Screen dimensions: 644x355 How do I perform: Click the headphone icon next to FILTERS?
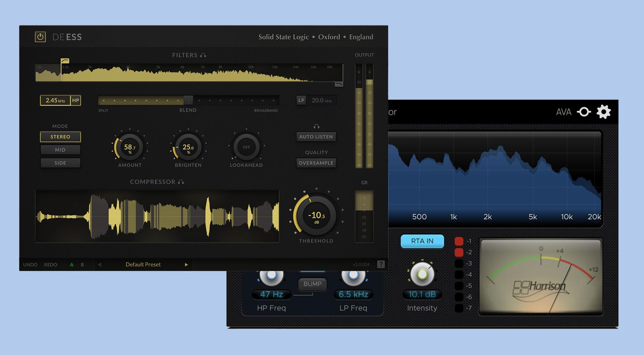(203, 55)
